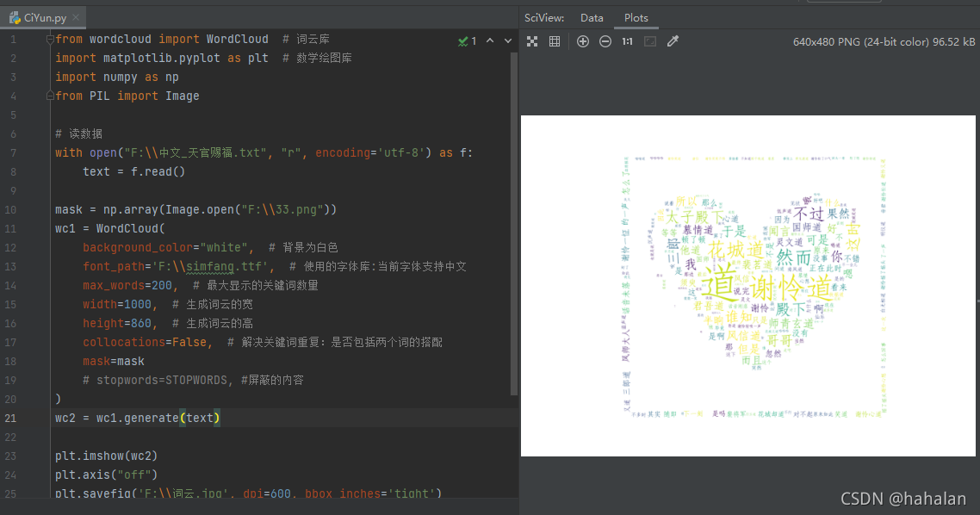Zoom out on the word cloud plot
Screen dimensions: 980x515
pyautogui.click(x=605, y=40)
